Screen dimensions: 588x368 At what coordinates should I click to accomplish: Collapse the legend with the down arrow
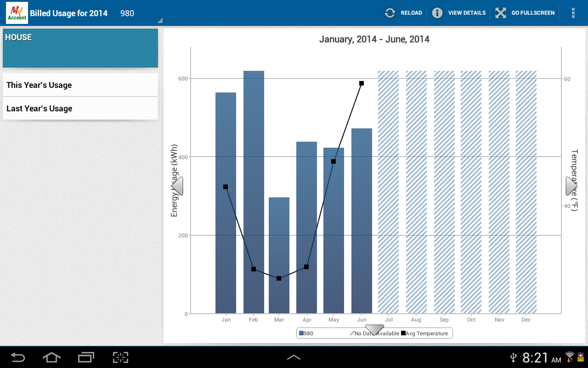pyautogui.click(x=374, y=330)
